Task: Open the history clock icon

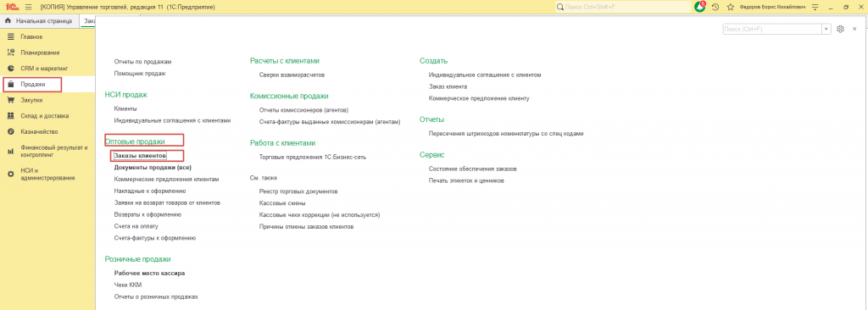Action: pos(715,7)
